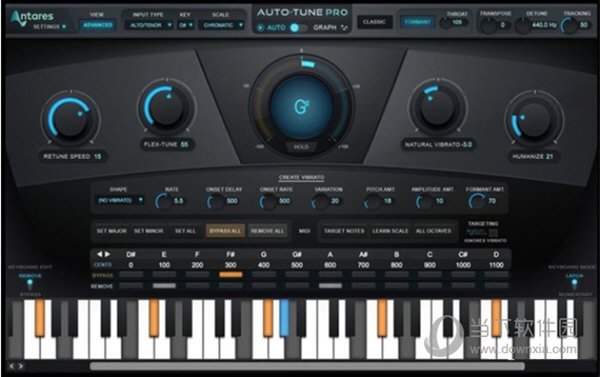Click the Amplitude Amt knob
Screen dimensions: 600x377
point(424,201)
